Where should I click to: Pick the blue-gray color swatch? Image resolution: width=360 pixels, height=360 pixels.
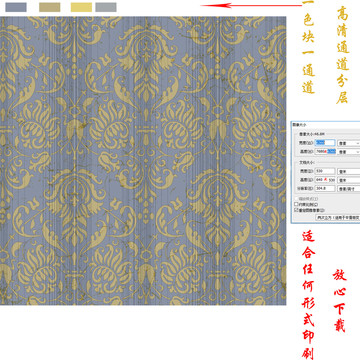tap(16, 7)
